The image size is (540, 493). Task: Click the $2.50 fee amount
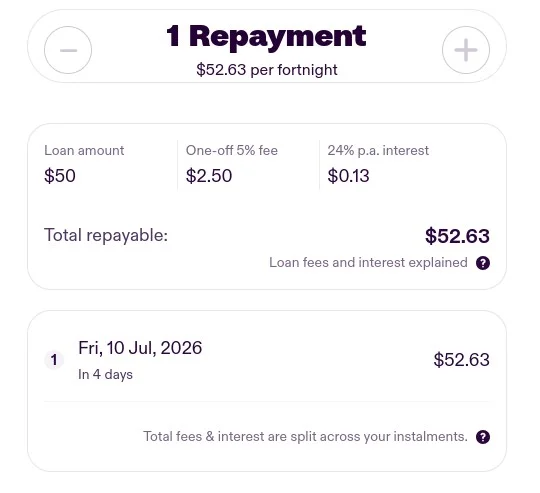(x=209, y=176)
